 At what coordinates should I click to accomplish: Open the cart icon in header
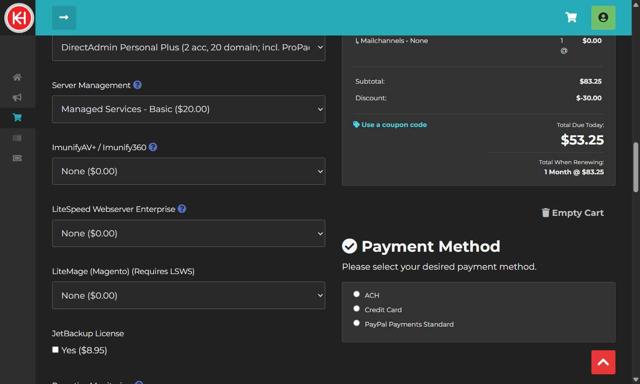click(571, 17)
